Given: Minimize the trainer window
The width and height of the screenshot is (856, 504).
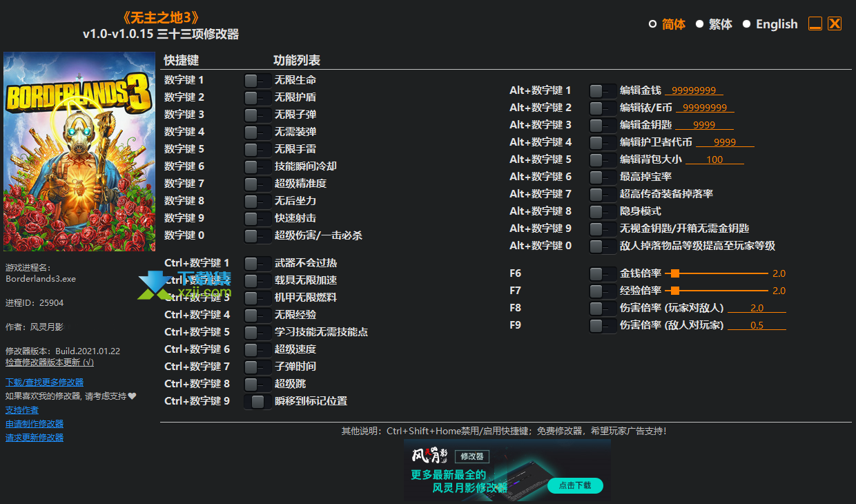Looking at the screenshot, I should [x=815, y=23].
